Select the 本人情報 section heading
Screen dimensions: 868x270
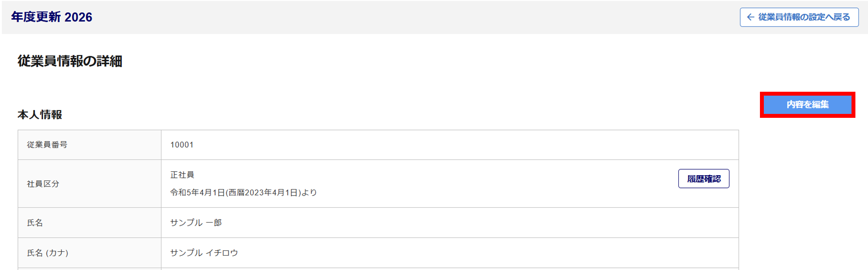coord(40,115)
